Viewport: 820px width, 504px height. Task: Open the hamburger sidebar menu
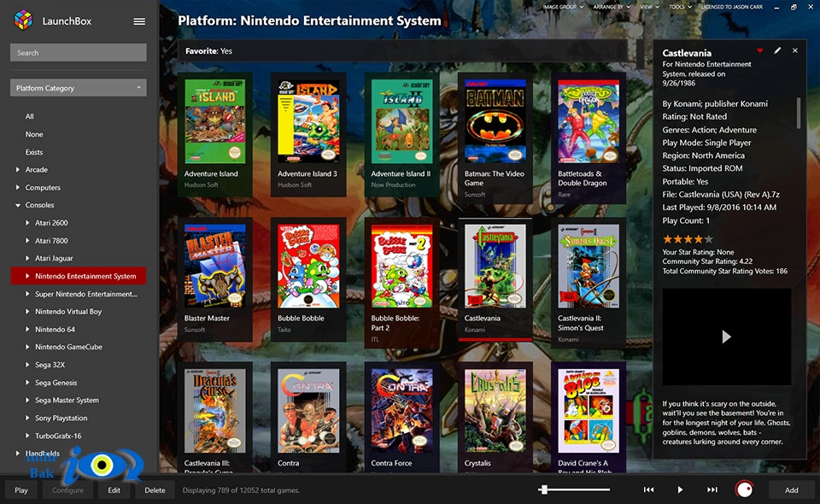pos(139,21)
